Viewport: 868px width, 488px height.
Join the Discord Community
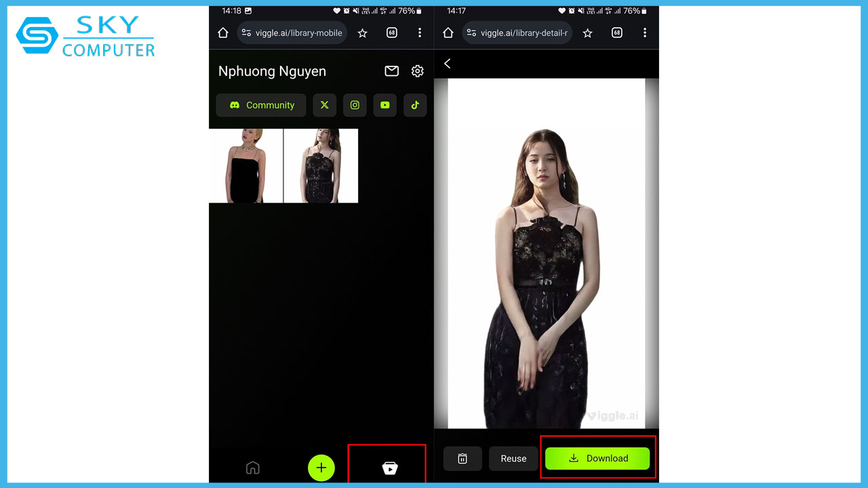coord(260,105)
